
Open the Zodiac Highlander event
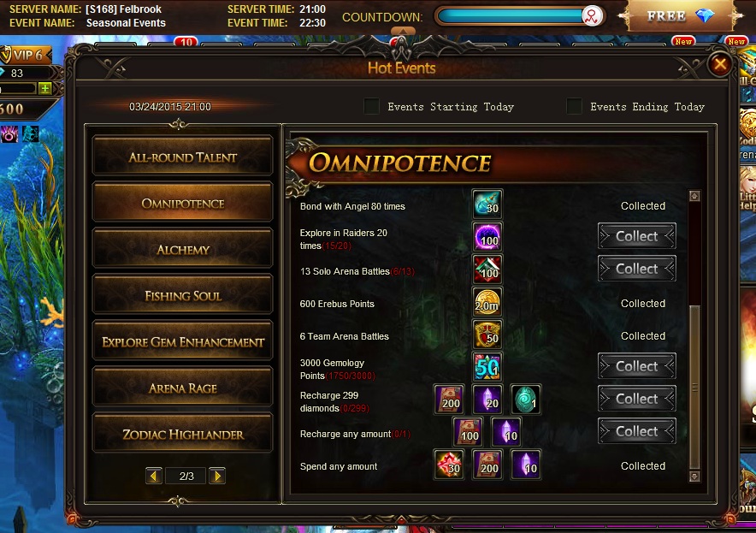click(x=183, y=434)
